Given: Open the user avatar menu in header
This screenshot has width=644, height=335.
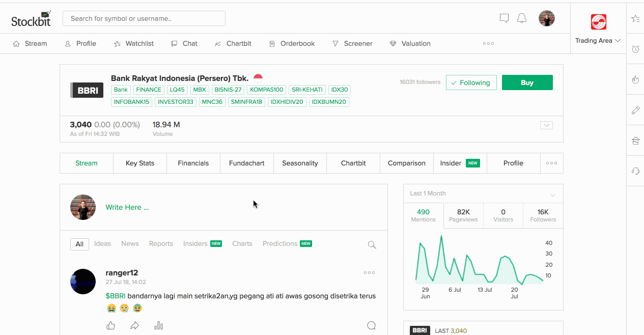Looking at the screenshot, I should click(x=547, y=18).
